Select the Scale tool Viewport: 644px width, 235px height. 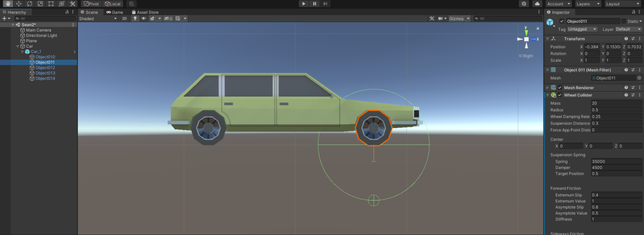click(40, 4)
